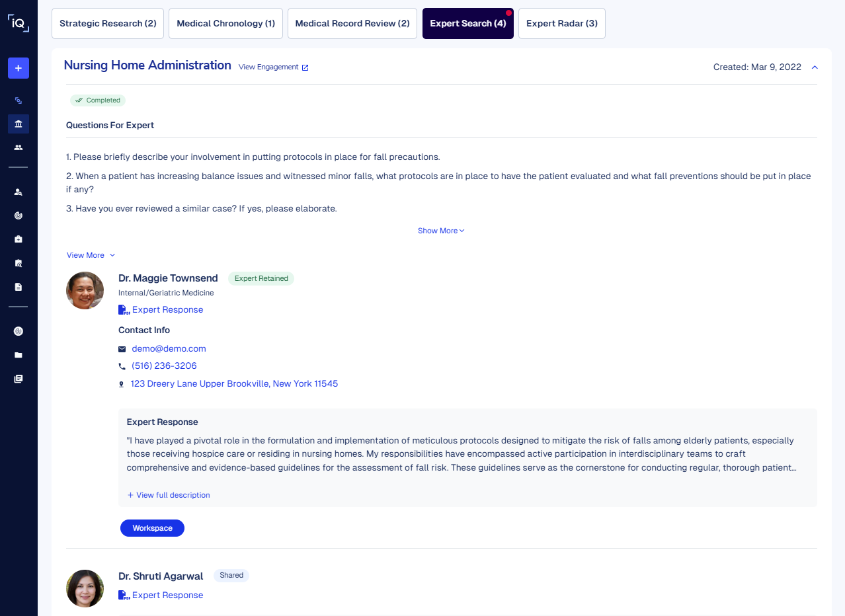This screenshot has width=845, height=616.
Task: Click Dr. Maggie Townsend's profile photo
Action: point(85,291)
